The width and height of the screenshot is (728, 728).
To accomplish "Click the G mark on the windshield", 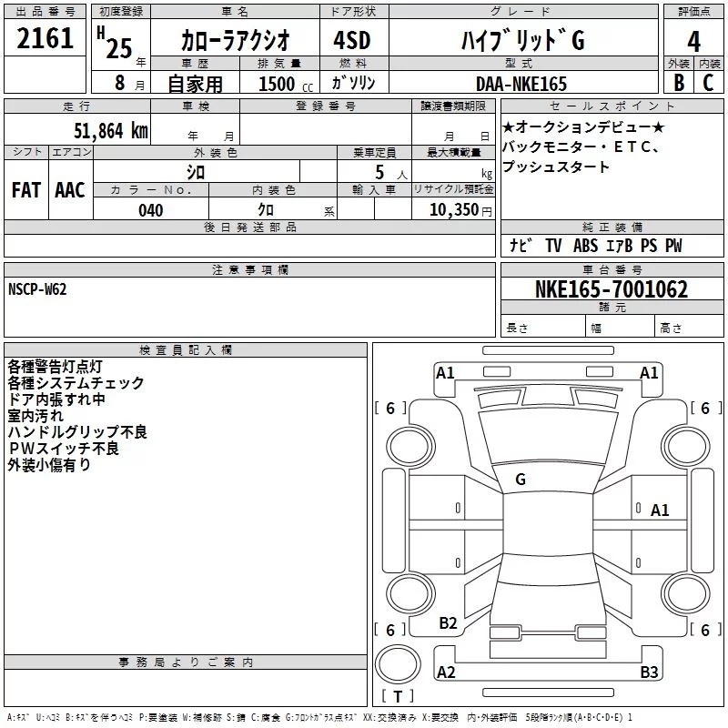I will (x=521, y=480).
